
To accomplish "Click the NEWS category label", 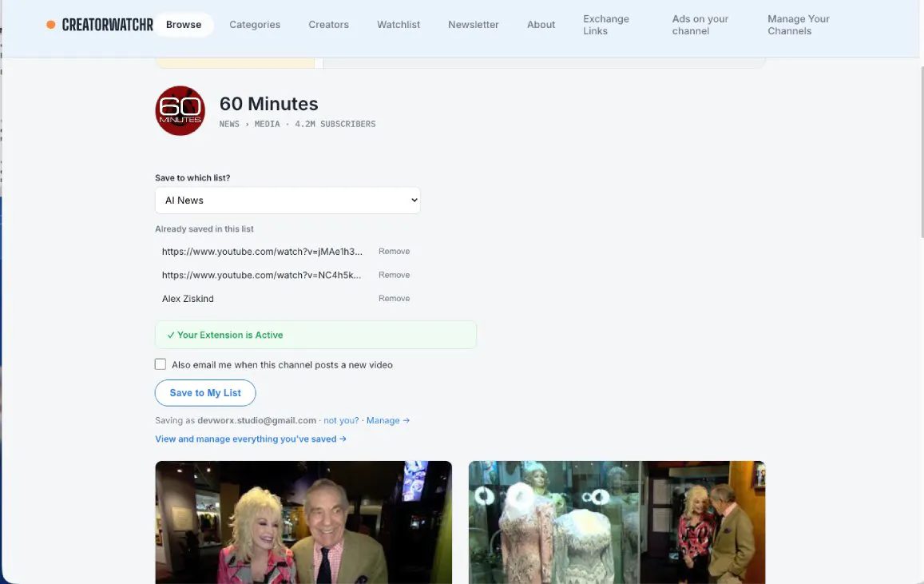I will pyautogui.click(x=229, y=124).
